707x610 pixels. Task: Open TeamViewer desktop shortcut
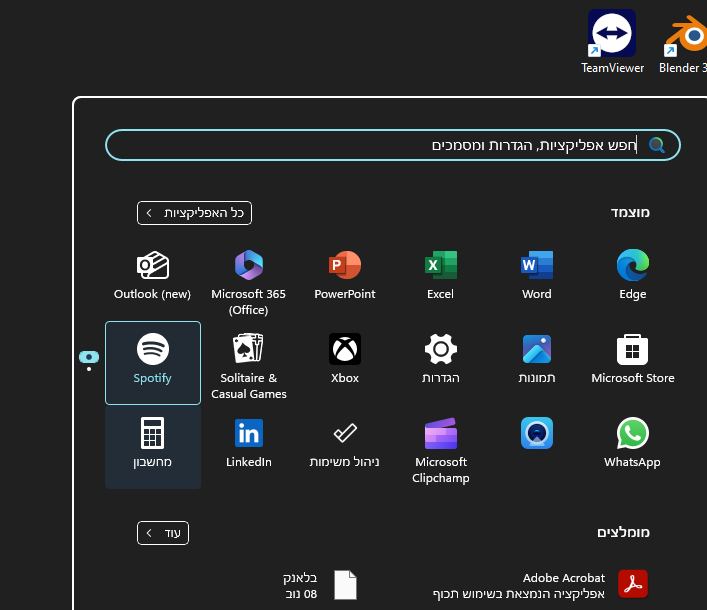(x=612, y=41)
